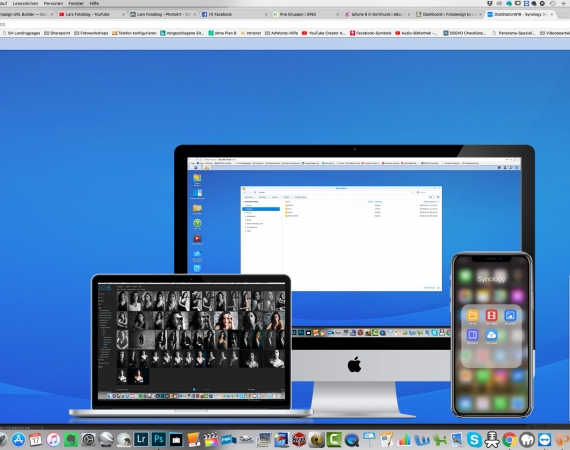Launch Adobe Photoshop (Ps) from the dock

point(158,439)
